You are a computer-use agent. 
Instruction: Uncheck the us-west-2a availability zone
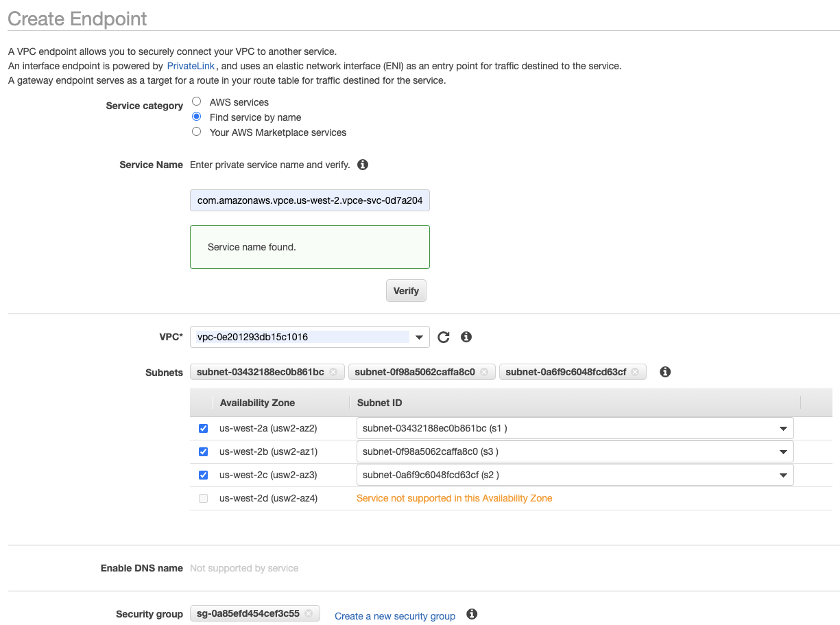[203, 428]
